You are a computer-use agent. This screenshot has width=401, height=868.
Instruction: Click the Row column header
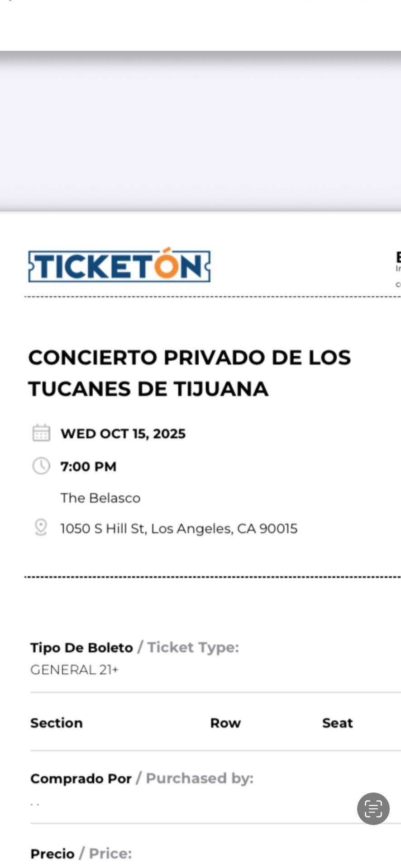coord(225,723)
